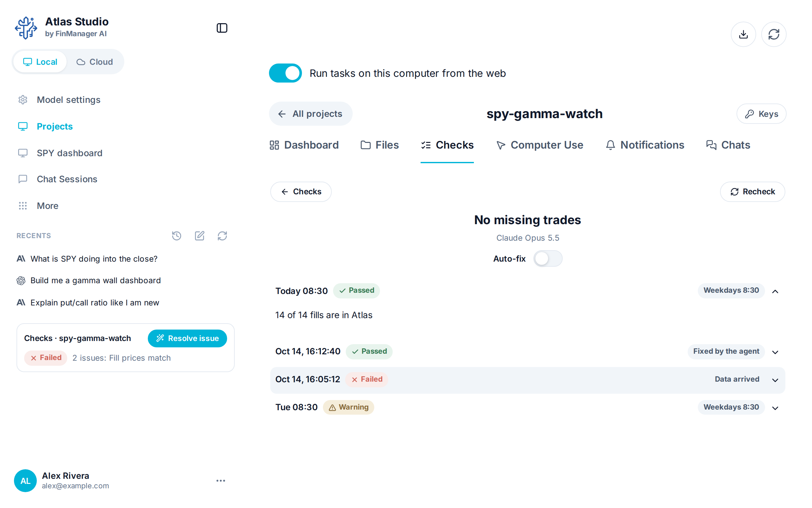Enable the Auto-fix switch
Screen dimensions: 812x508
tap(547, 259)
